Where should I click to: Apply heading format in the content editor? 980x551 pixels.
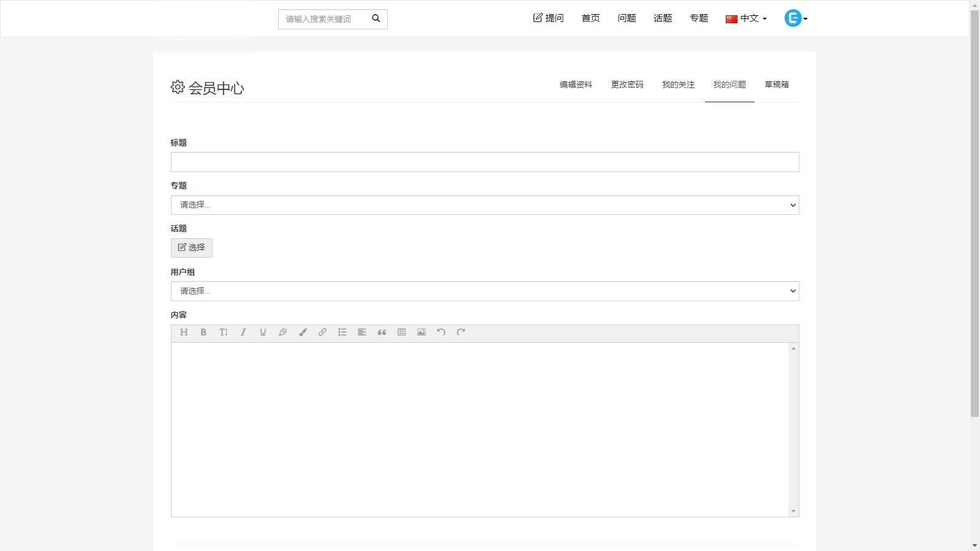(x=184, y=332)
